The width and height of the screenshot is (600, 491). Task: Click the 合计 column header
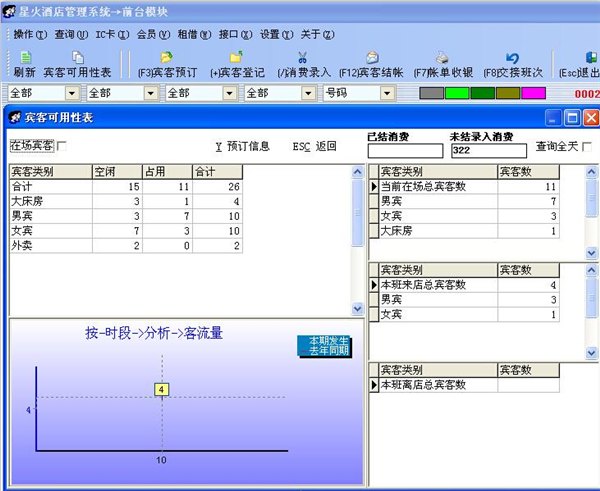[x=217, y=172]
